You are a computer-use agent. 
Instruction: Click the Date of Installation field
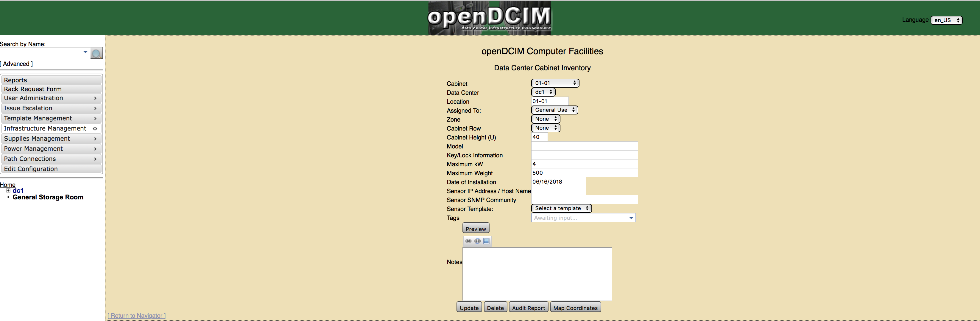pyautogui.click(x=558, y=182)
